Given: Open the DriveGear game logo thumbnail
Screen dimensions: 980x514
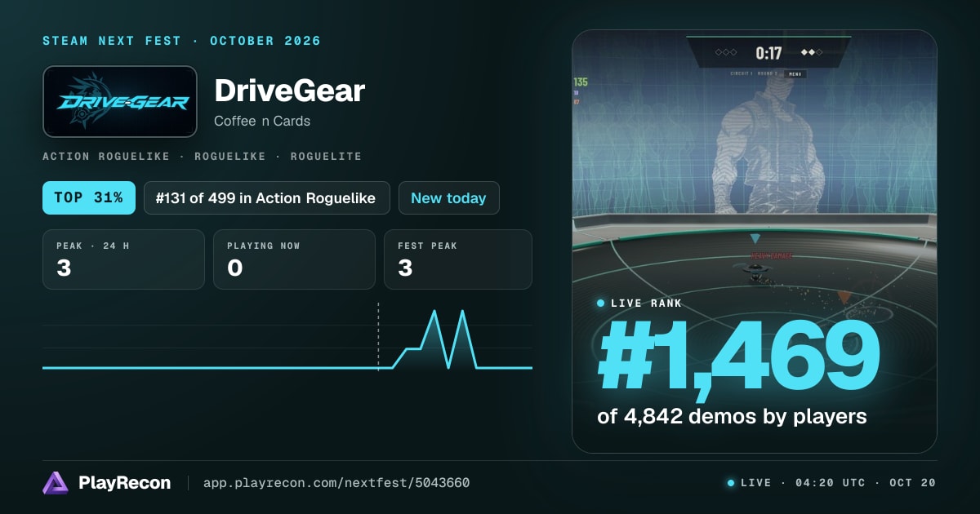Looking at the screenshot, I should tap(120, 101).
